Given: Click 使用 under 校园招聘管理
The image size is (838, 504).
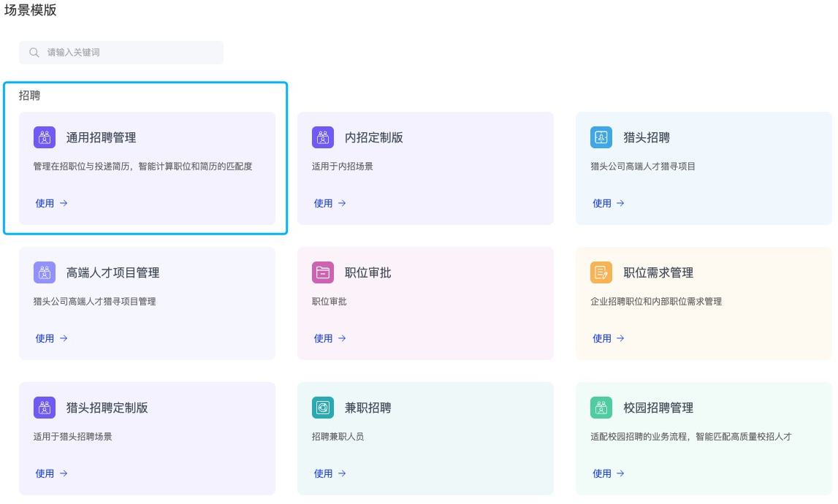Looking at the screenshot, I should (608, 473).
